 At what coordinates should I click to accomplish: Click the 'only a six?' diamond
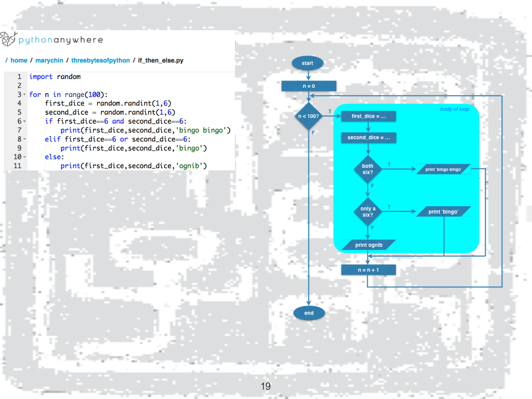(368, 211)
